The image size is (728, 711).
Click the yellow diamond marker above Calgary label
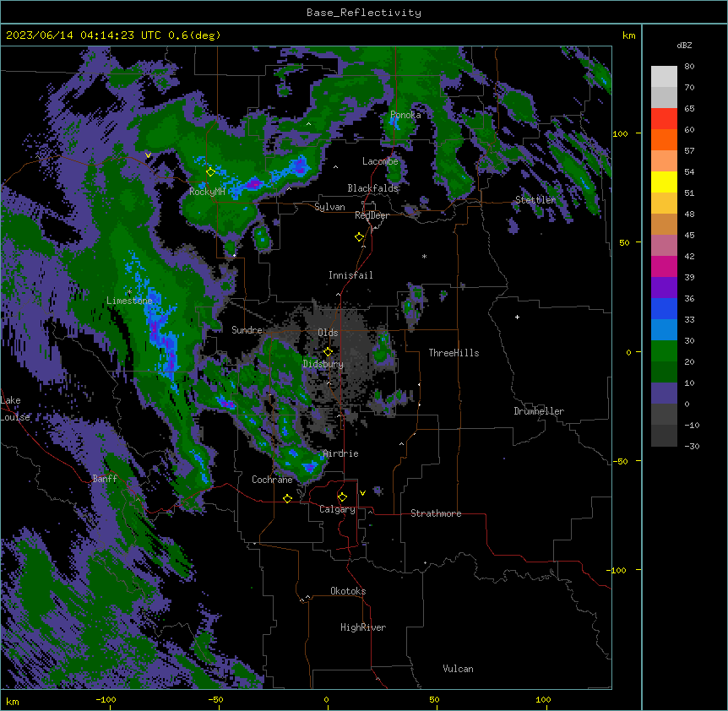coord(342,497)
